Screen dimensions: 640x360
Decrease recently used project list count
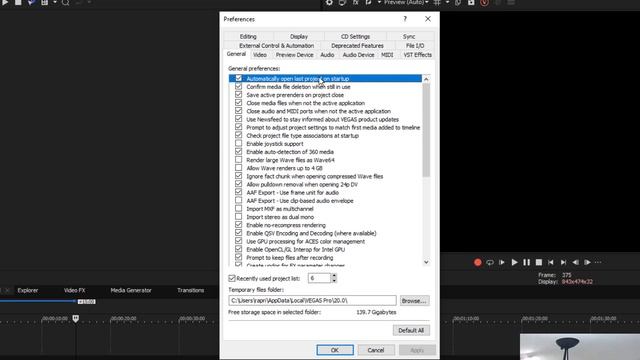334,281
